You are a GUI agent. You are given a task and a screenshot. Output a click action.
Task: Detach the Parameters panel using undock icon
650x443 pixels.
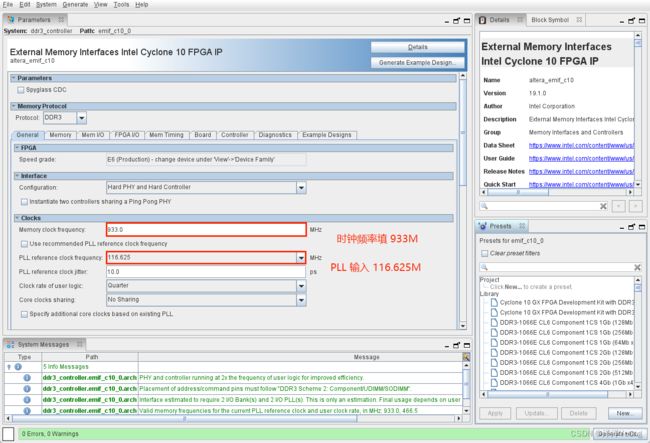[456, 20]
